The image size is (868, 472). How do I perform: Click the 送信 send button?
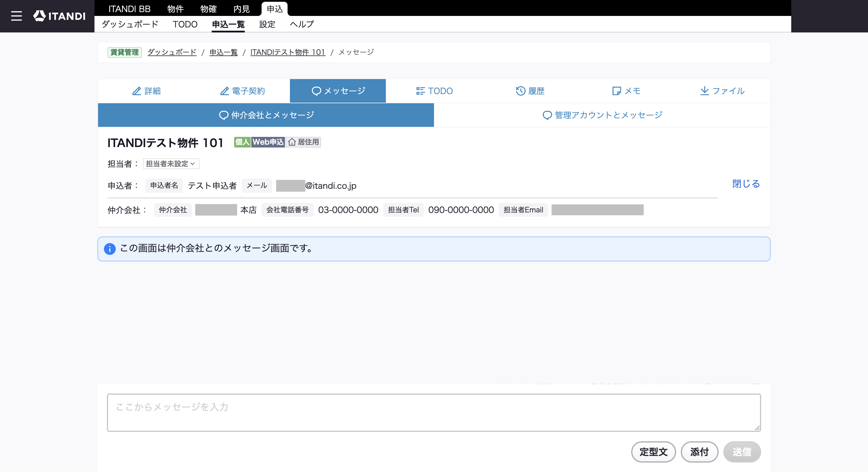point(742,452)
